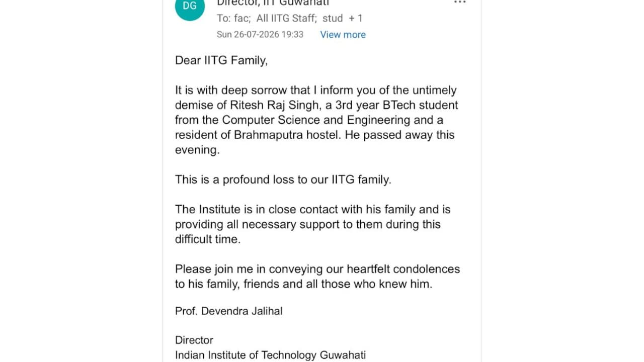The image size is (644, 362).
Task: Open the DG sender avatar
Action: point(190,7)
